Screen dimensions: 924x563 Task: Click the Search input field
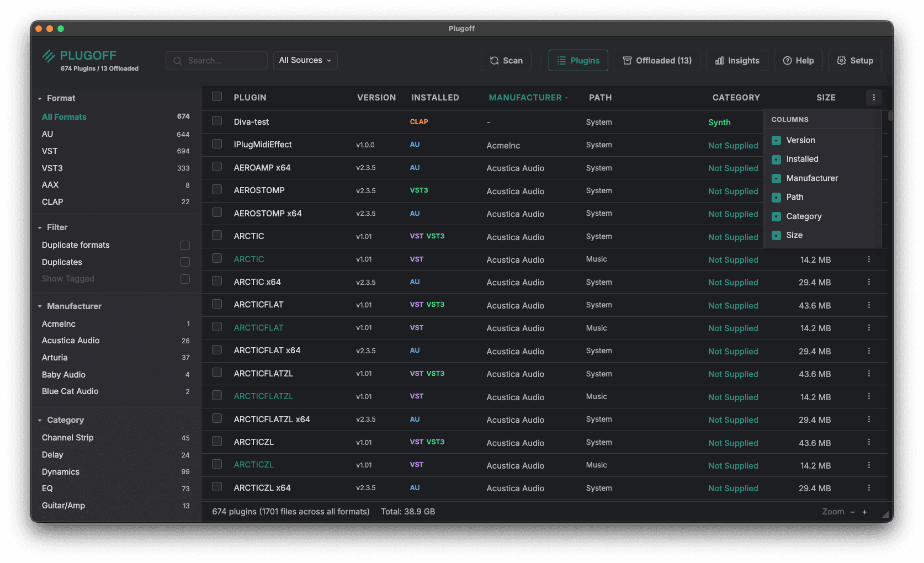(216, 61)
